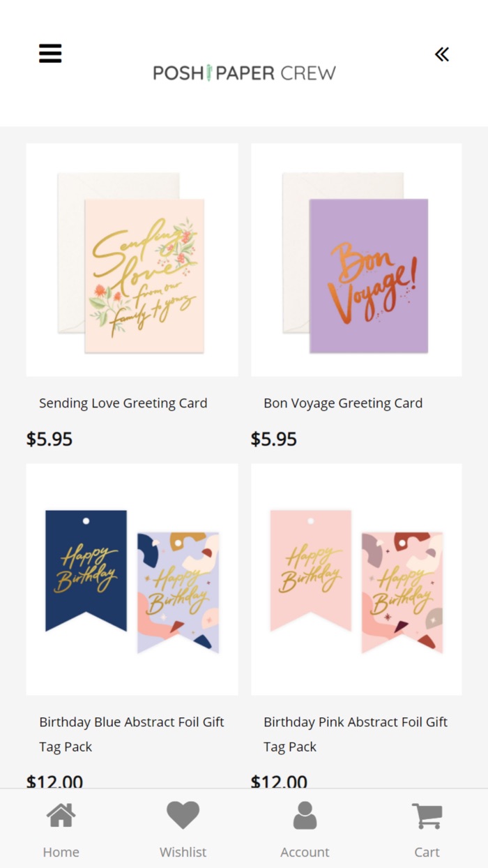Click the Posh Paper Crew logo
Image resolution: width=488 pixels, height=868 pixels.
244,73
